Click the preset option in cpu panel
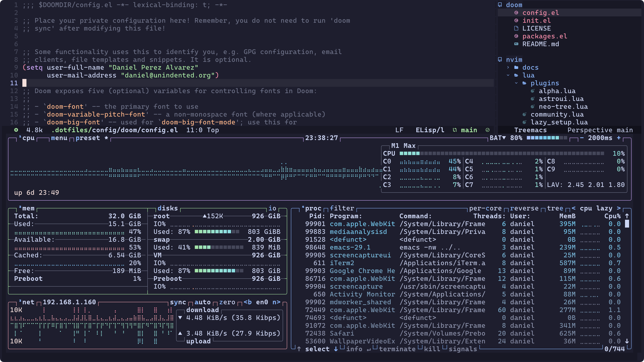The image size is (644, 362). pyautogui.click(x=88, y=138)
